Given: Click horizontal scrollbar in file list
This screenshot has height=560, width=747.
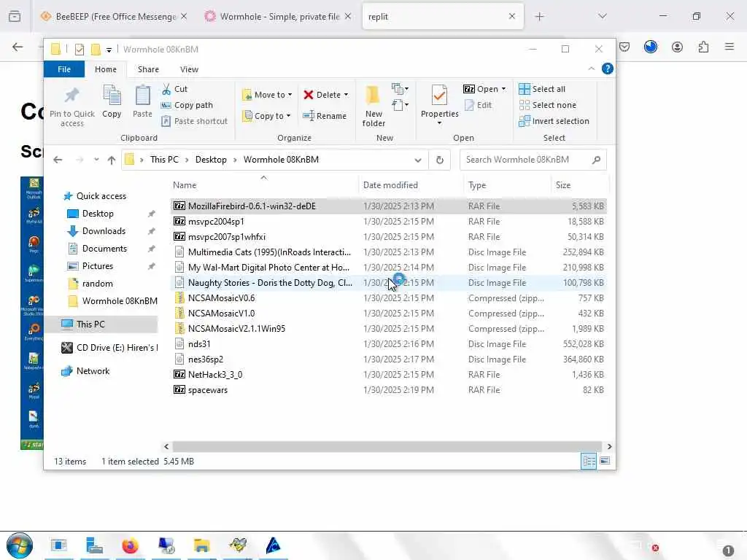Looking at the screenshot, I should point(388,447).
